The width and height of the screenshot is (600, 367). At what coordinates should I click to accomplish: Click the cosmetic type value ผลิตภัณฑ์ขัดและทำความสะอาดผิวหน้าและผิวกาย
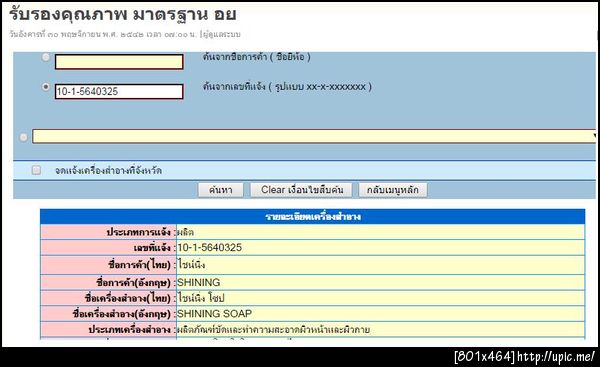[274, 329]
